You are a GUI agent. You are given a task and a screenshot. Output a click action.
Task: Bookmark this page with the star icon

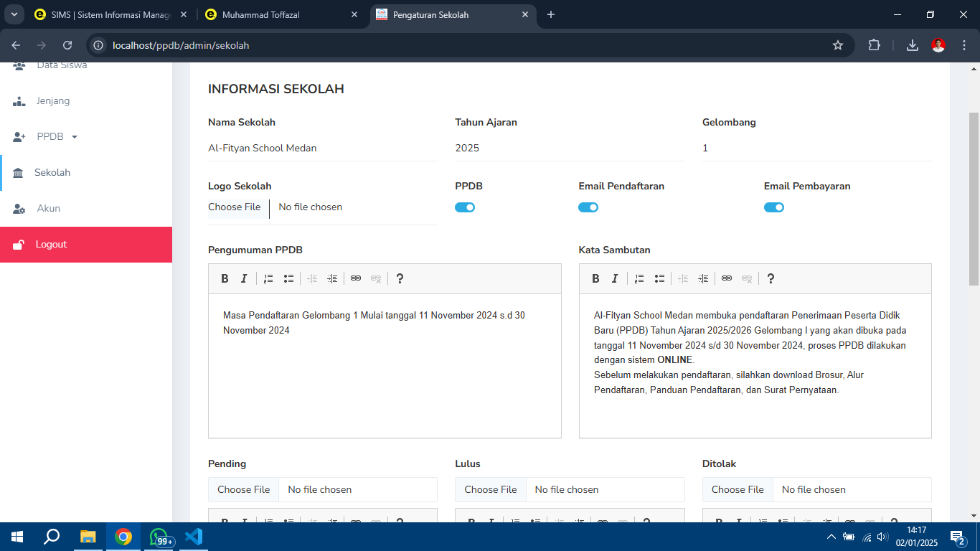click(837, 45)
